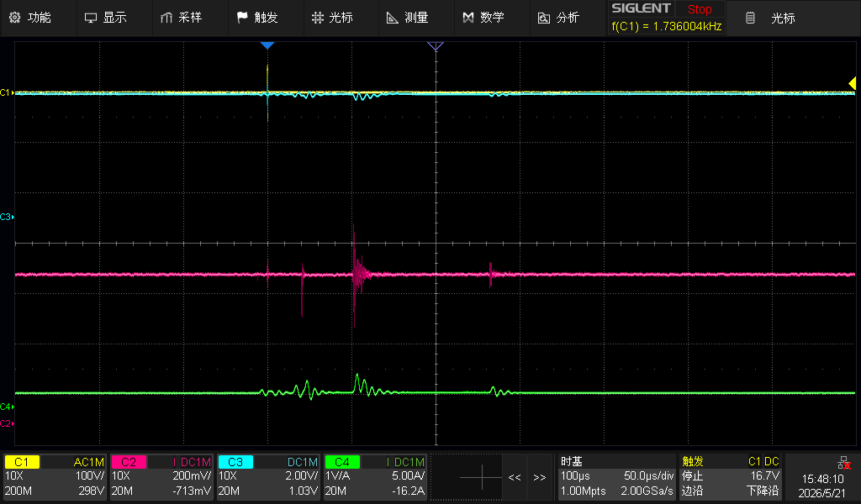The height and width of the screenshot is (504, 861).
Task: Open the 光标 cursors menu with grid icon
Action: coord(333,18)
